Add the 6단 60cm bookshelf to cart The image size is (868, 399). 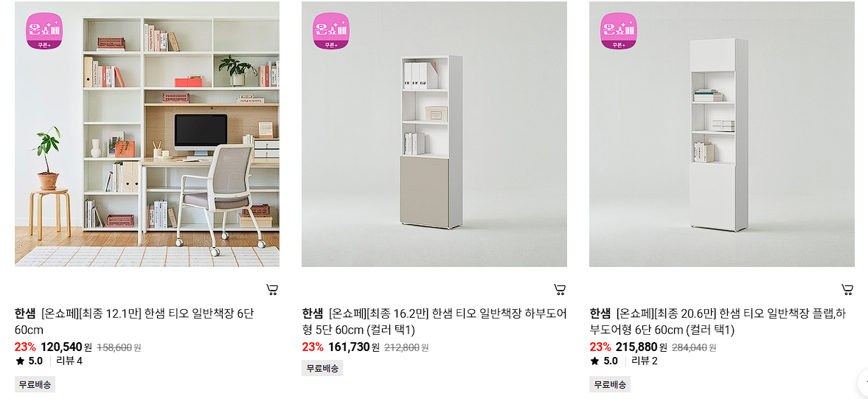click(x=272, y=289)
